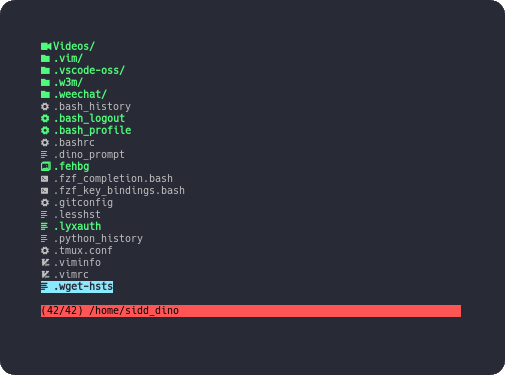This screenshot has width=505, height=375.
Task: Click the vim icon beside .vimrc
Action: [45, 275]
